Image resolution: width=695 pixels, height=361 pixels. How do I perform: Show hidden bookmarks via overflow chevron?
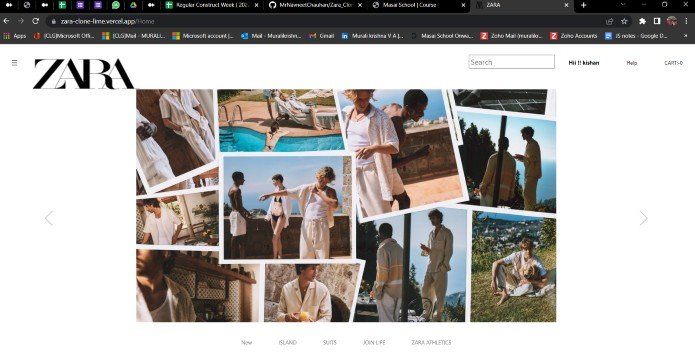pos(686,36)
